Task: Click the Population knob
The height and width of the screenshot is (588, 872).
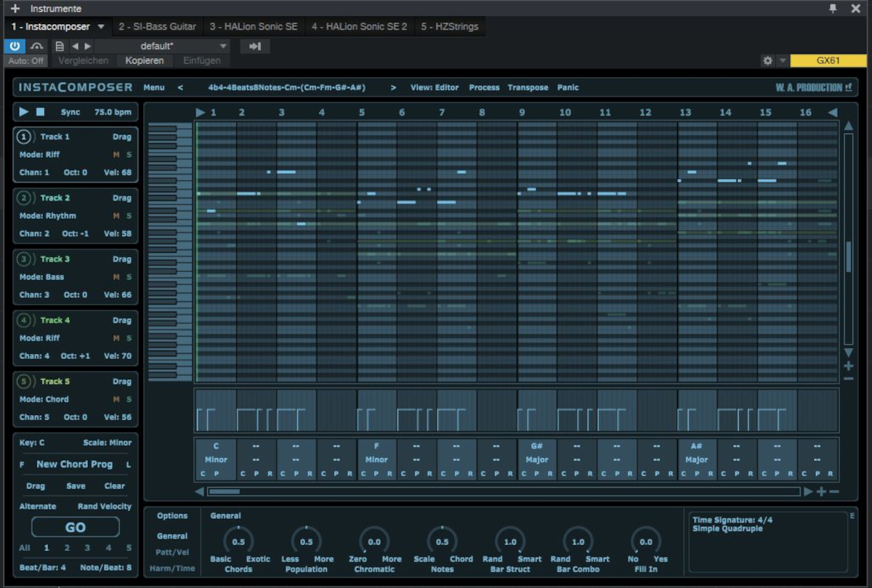Action: coord(306,541)
